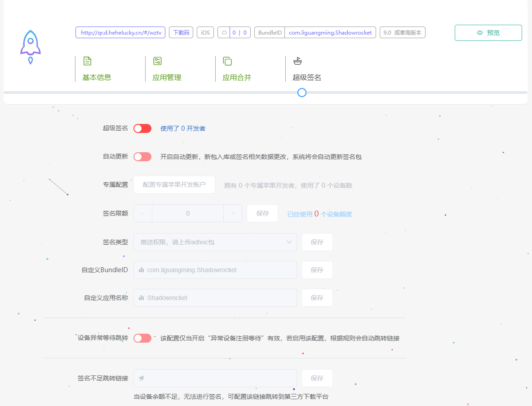Click the rocket app logo icon
The height and width of the screenshot is (406, 532).
[x=31, y=47]
